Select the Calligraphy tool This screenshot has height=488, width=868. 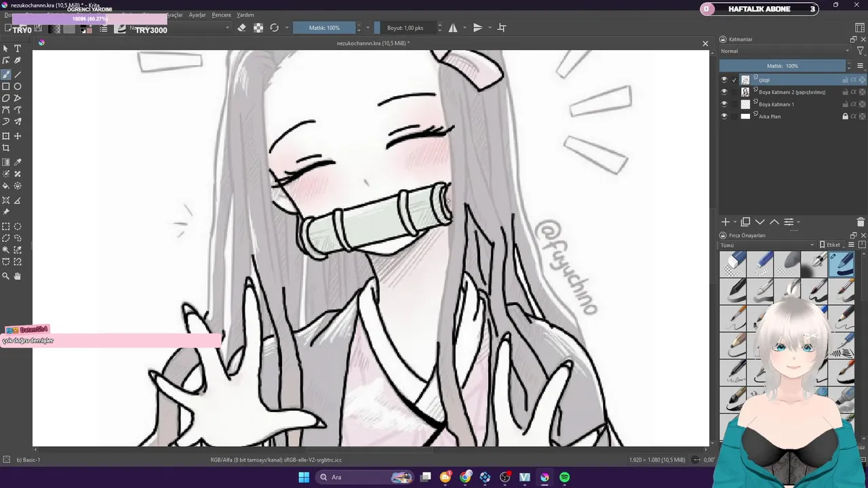pyautogui.click(x=18, y=61)
